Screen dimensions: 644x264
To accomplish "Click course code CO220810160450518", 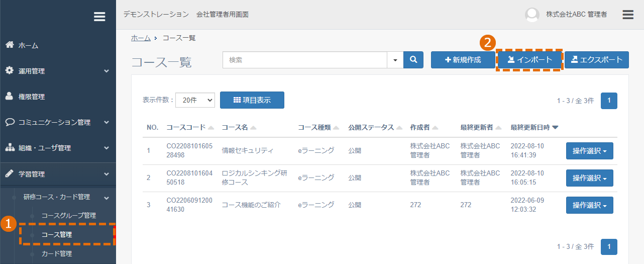I will point(189,178).
